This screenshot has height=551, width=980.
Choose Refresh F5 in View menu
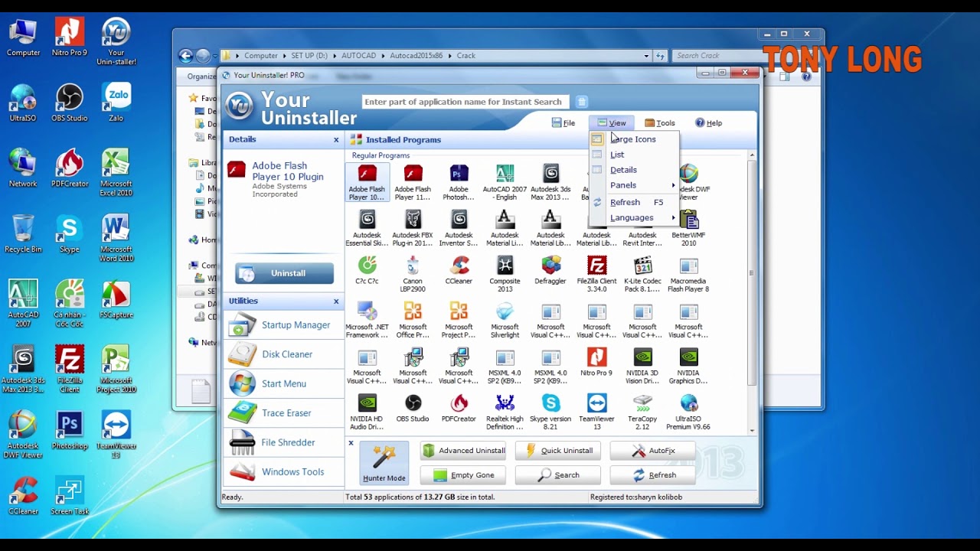point(634,202)
